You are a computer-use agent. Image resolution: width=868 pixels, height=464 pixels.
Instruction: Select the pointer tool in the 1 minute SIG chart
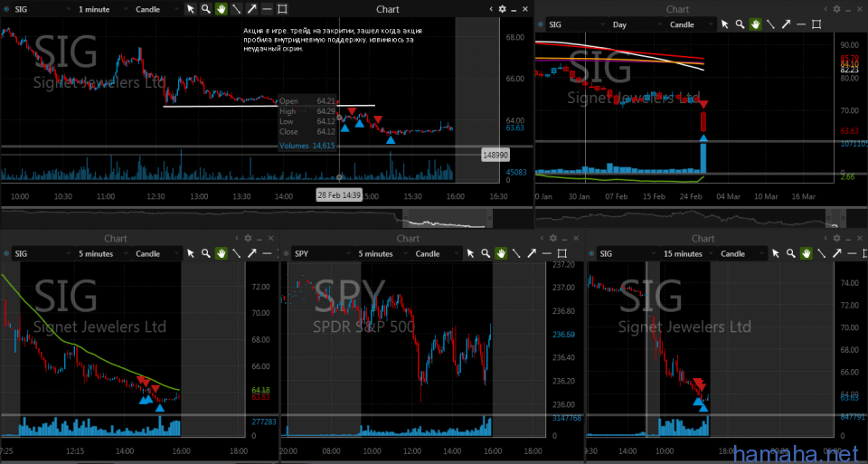[x=191, y=9]
